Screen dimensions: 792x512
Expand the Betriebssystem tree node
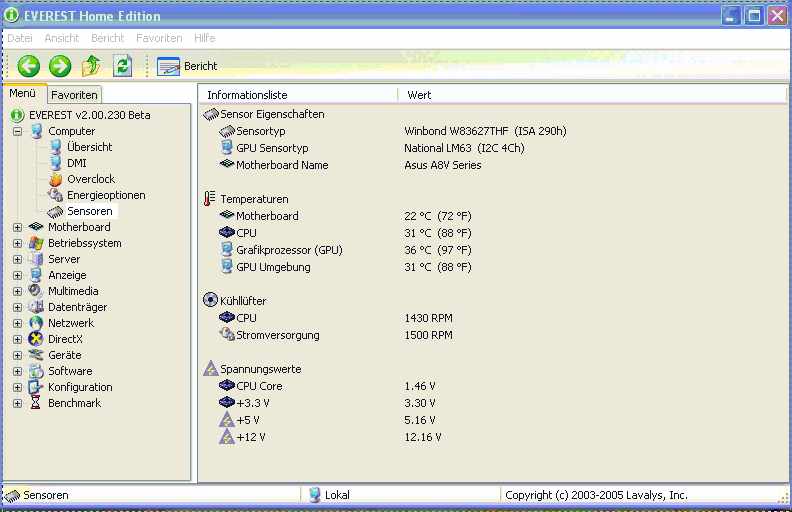tap(18, 243)
